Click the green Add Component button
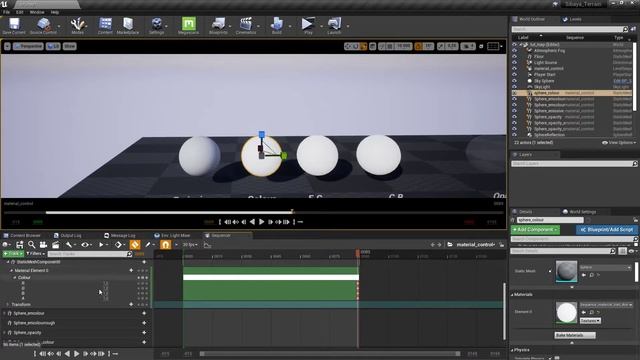The width and height of the screenshot is (640, 360). coord(535,230)
